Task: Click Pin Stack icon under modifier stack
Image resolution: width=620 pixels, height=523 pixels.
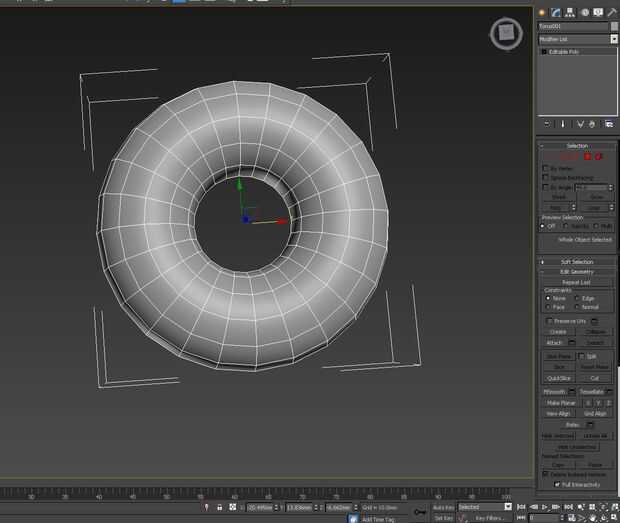Action: coord(546,124)
